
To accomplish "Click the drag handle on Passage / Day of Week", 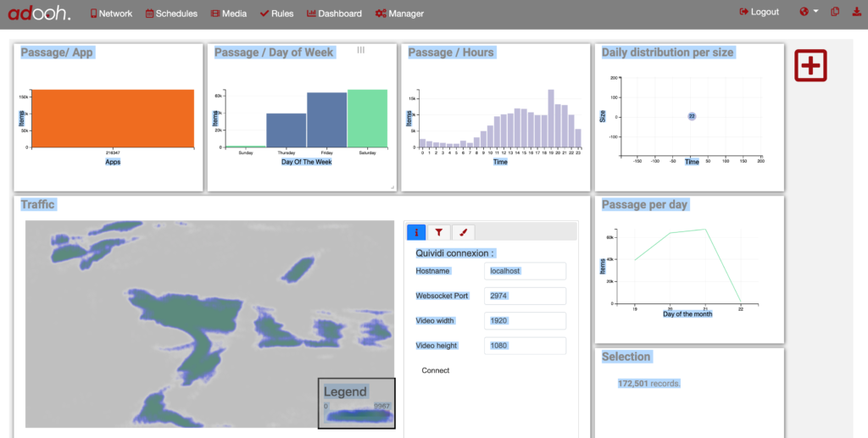I will [x=361, y=51].
